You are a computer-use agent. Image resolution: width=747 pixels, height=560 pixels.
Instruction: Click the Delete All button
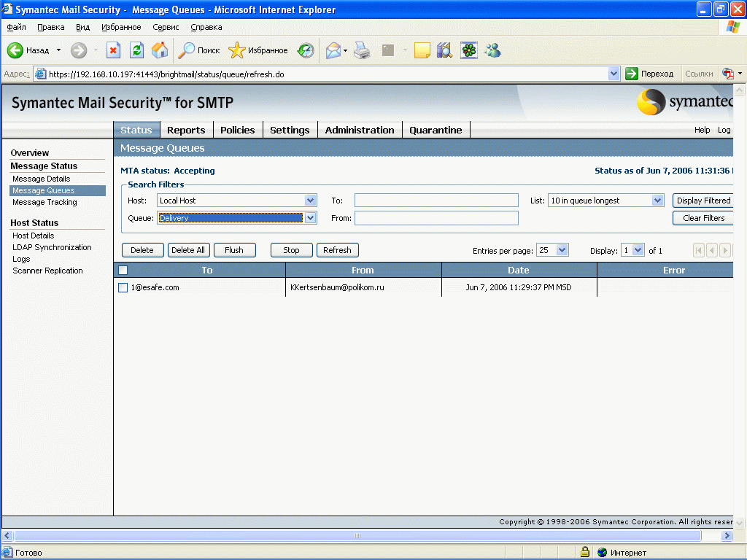188,250
